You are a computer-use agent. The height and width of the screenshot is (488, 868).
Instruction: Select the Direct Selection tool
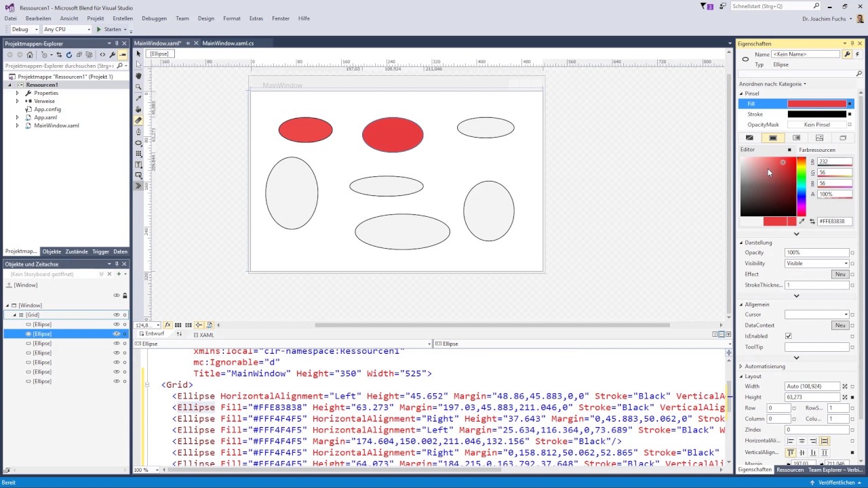138,64
